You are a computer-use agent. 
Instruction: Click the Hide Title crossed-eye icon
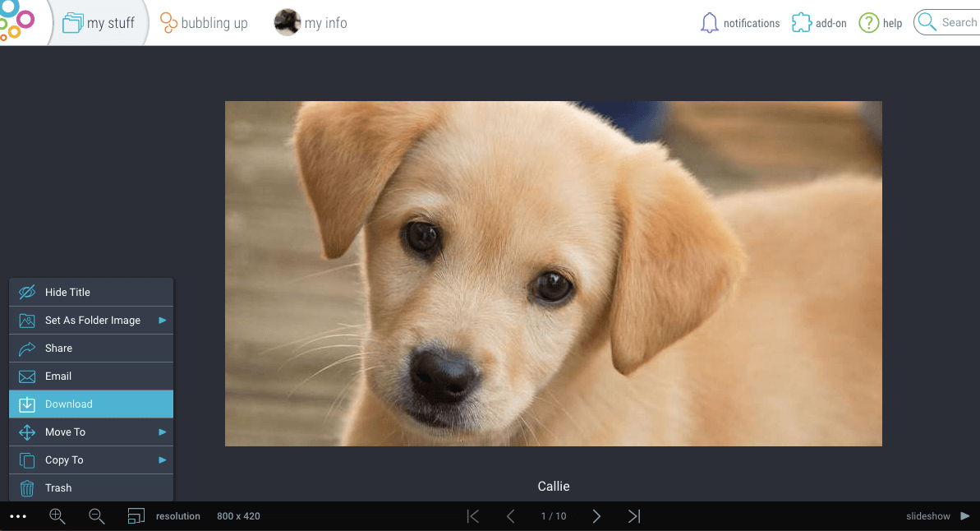[x=27, y=292]
